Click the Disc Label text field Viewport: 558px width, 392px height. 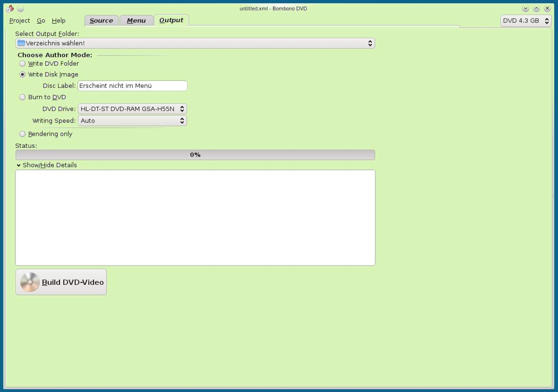132,85
